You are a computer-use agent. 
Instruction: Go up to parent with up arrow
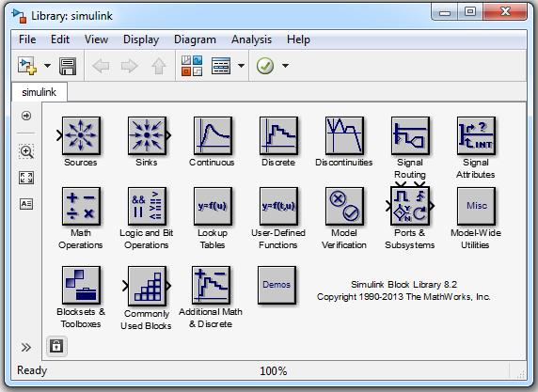(x=159, y=66)
